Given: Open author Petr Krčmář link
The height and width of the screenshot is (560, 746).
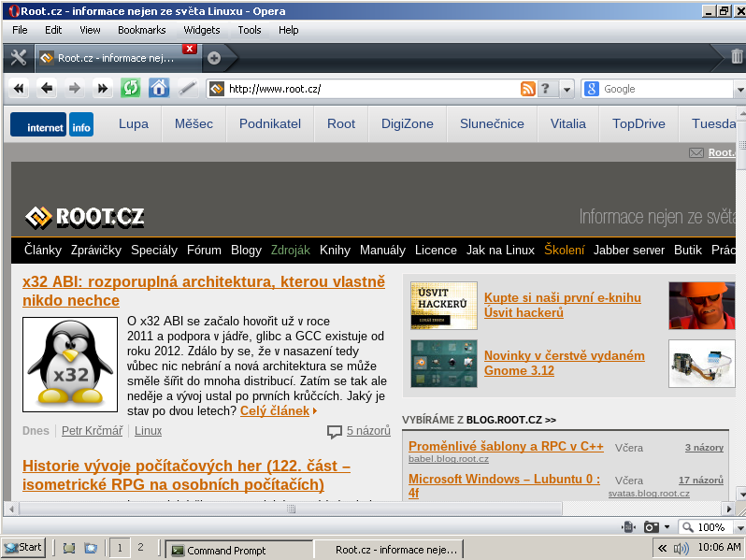Looking at the screenshot, I should tap(93, 431).
